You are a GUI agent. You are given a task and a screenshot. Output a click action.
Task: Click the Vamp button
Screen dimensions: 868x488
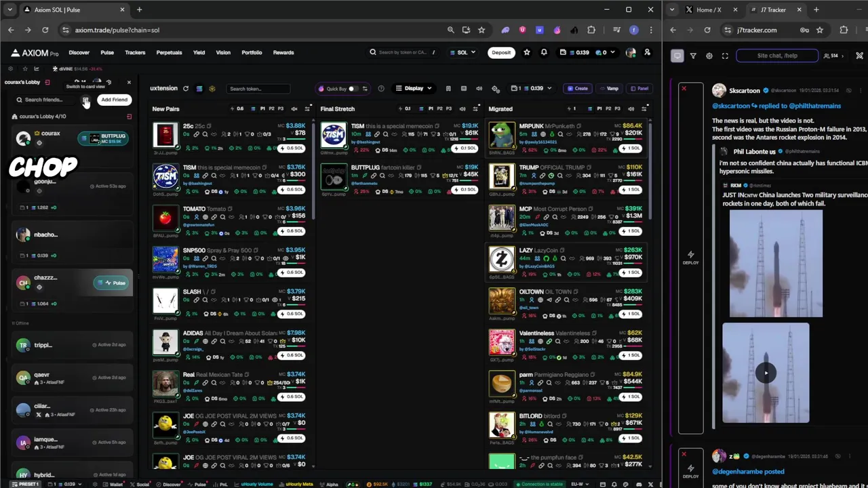609,88
